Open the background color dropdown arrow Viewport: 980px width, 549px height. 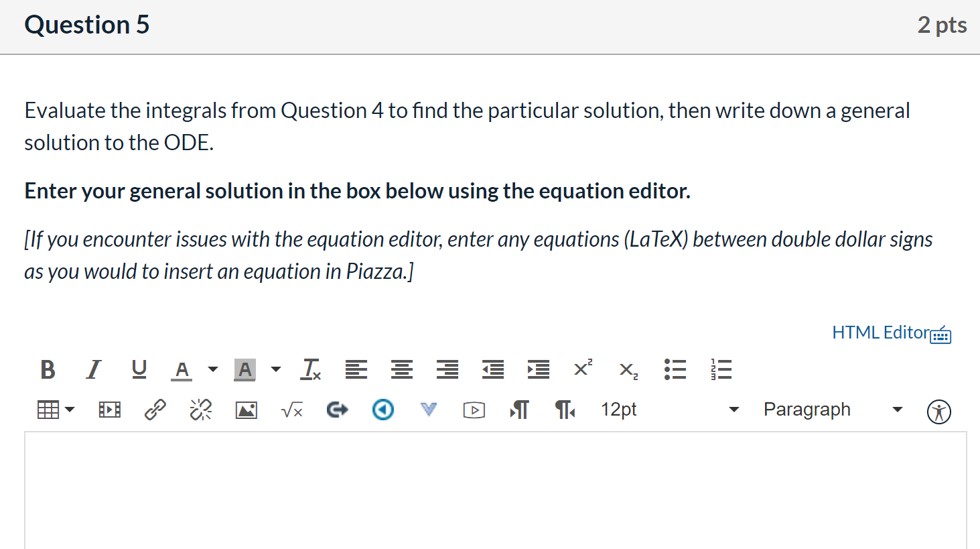point(276,369)
